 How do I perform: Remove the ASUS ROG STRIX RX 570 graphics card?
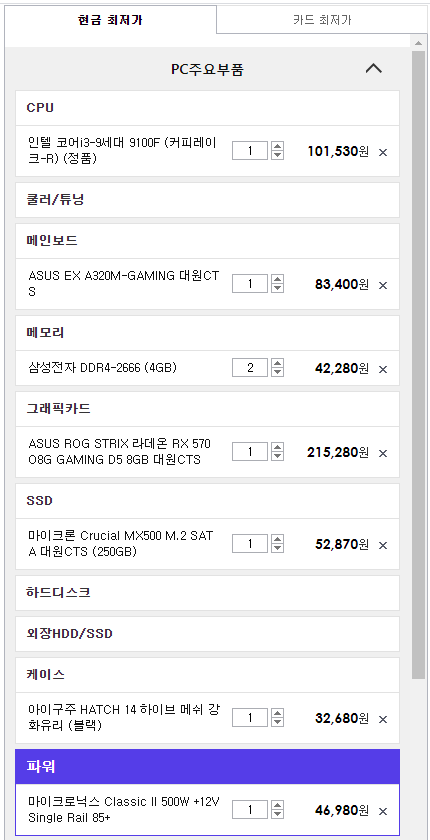tap(383, 453)
